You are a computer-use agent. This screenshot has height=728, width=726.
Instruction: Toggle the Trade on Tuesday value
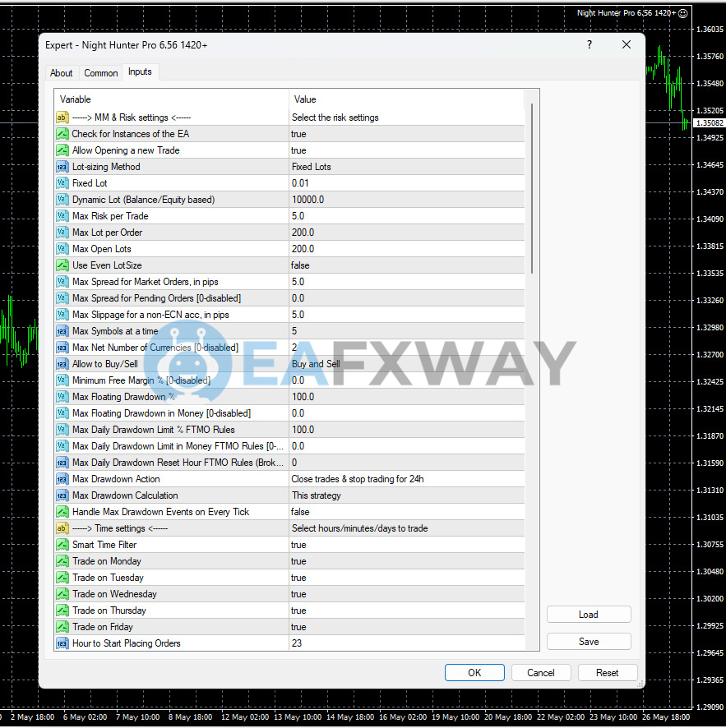(x=406, y=578)
